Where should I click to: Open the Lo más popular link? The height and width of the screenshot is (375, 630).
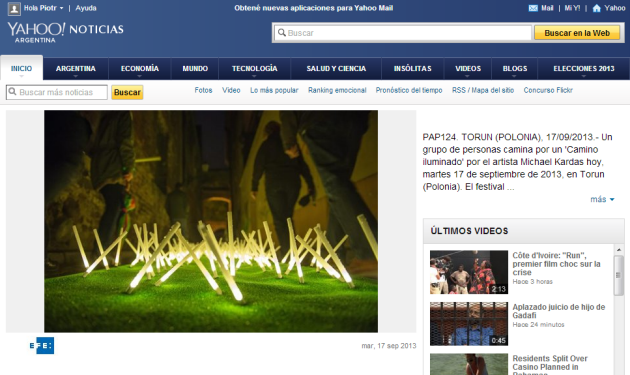pyautogui.click(x=274, y=90)
